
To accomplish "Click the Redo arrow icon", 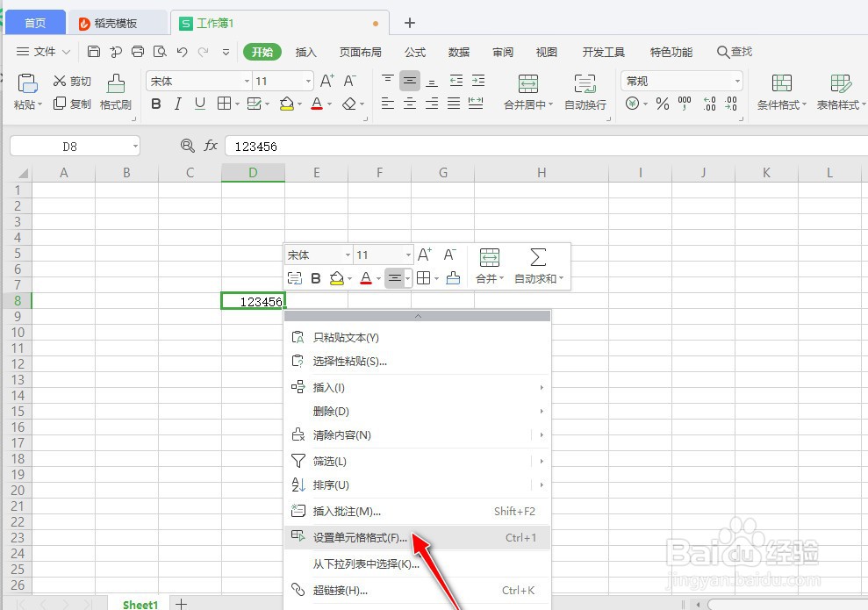I will (204, 52).
